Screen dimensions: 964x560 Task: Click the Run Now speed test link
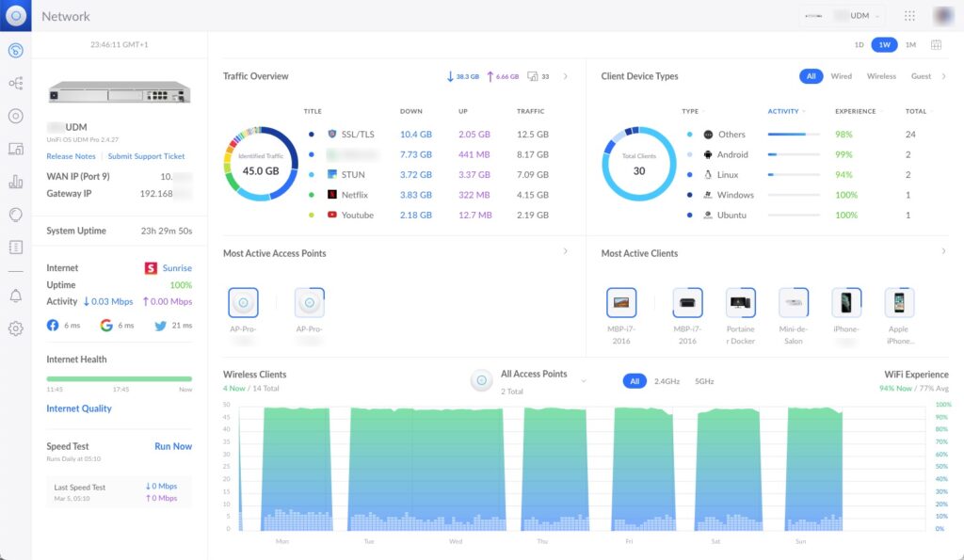click(x=173, y=446)
